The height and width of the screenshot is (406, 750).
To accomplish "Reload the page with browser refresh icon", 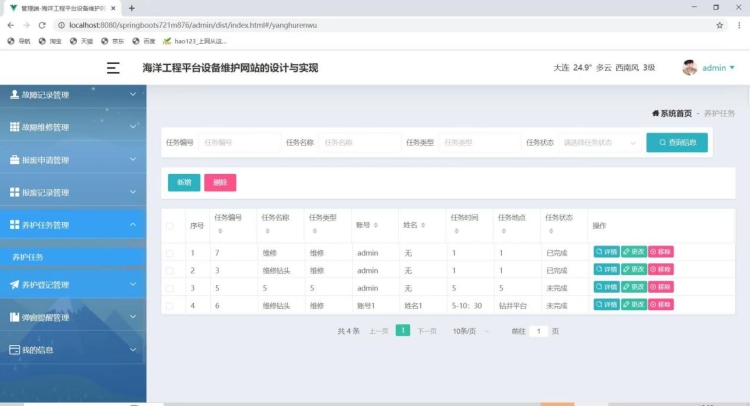I will coord(42,25).
